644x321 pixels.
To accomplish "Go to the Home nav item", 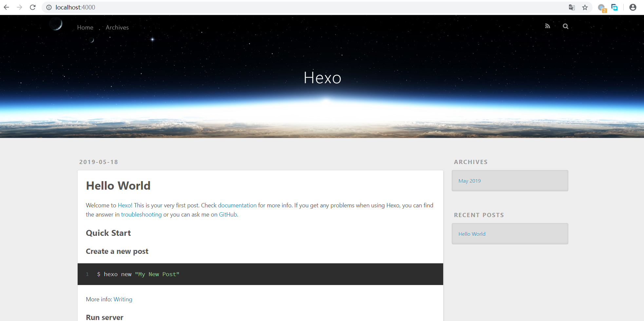I will click(85, 28).
